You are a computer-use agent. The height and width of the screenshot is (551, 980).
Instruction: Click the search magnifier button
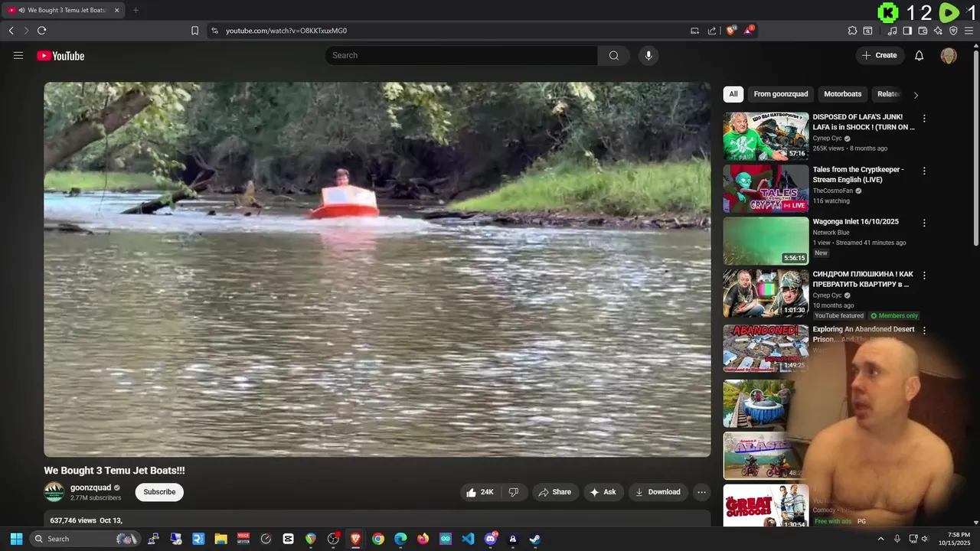pos(613,55)
